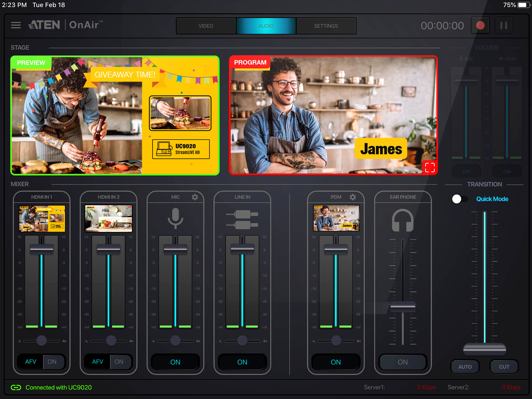
Task: Switch to the VIDEO tab
Action: pyautogui.click(x=206, y=26)
